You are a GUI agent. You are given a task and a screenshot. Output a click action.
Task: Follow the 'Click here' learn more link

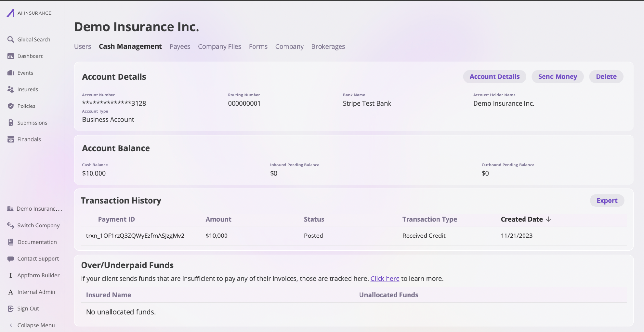pyautogui.click(x=385, y=278)
